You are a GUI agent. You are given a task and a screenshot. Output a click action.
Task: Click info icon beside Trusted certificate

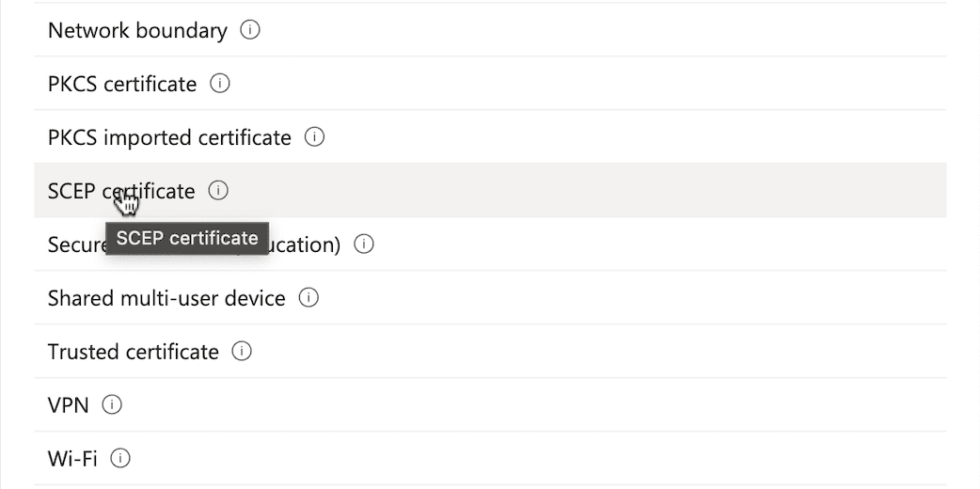tap(242, 352)
